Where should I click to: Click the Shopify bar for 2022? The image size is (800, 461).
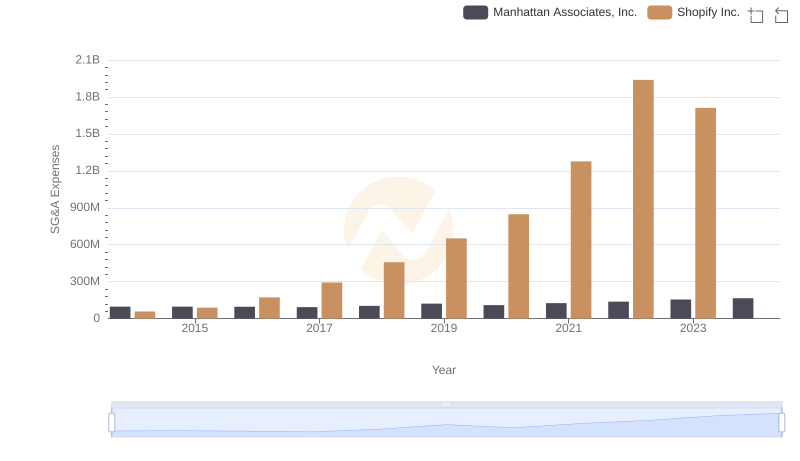coord(643,199)
